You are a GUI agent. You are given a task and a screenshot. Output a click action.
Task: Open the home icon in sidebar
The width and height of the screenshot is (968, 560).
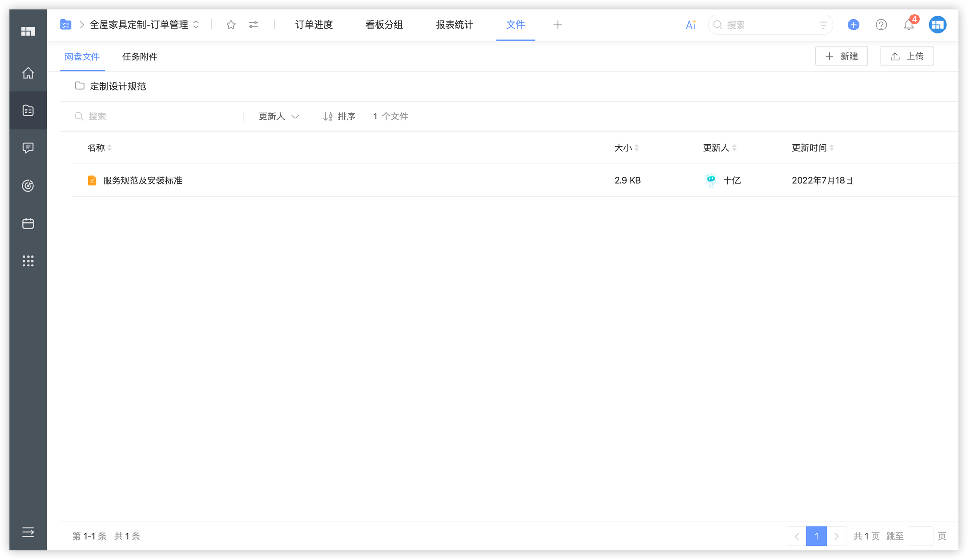[x=28, y=73]
